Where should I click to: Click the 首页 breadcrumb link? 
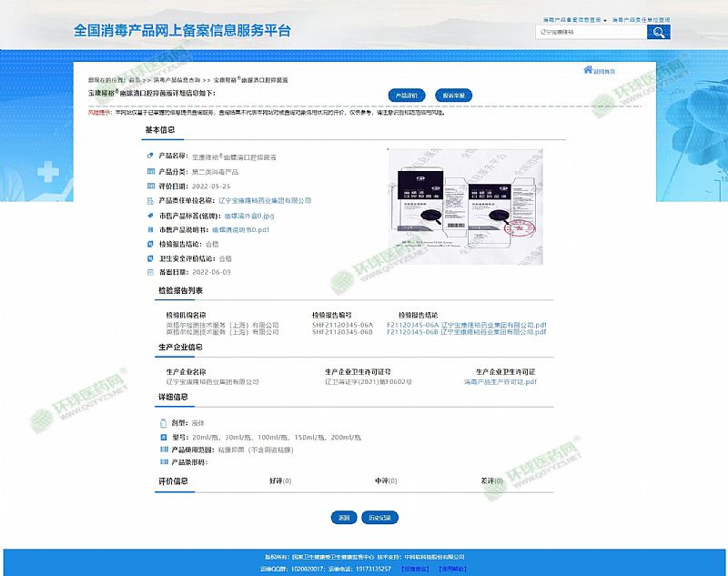[x=134, y=80]
